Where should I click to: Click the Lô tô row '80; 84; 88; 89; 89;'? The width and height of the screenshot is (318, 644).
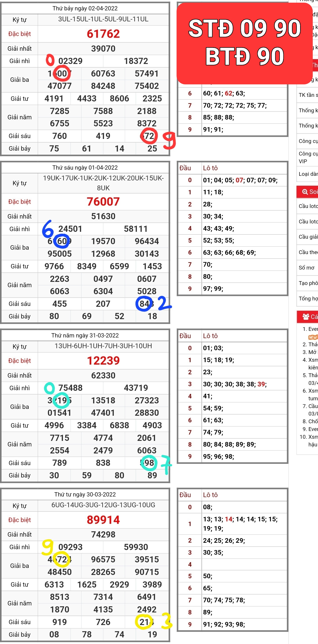tap(229, 444)
